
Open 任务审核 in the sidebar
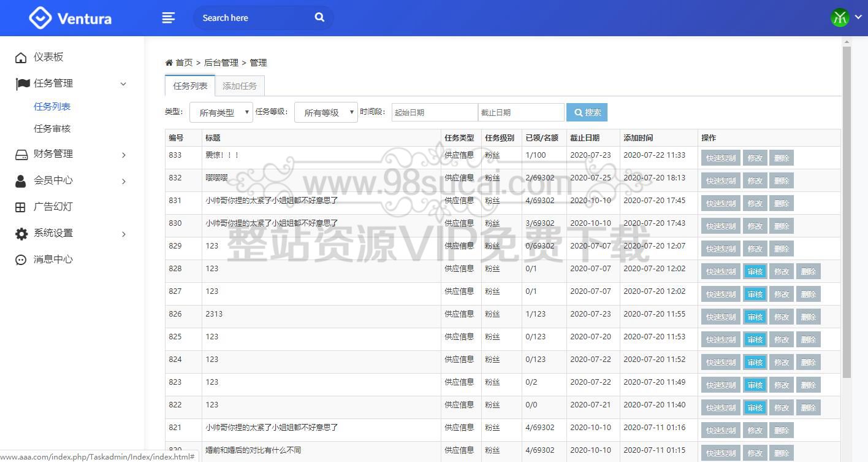(52, 129)
